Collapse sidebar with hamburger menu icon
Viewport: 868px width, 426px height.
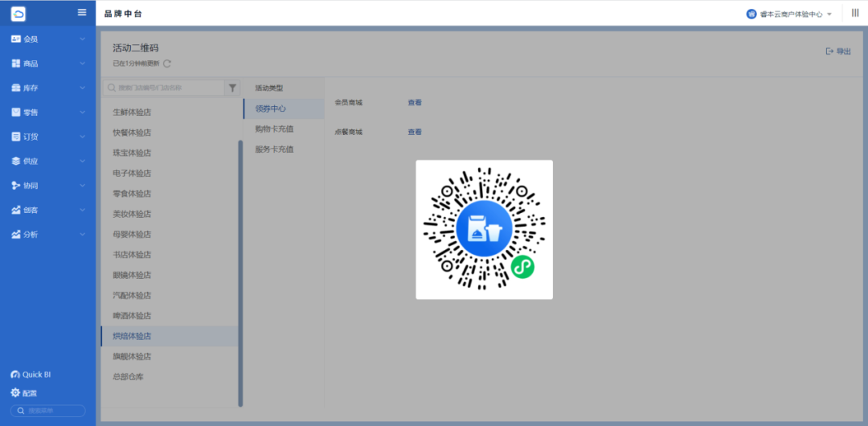pyautogui.click(x=82, y=12)
